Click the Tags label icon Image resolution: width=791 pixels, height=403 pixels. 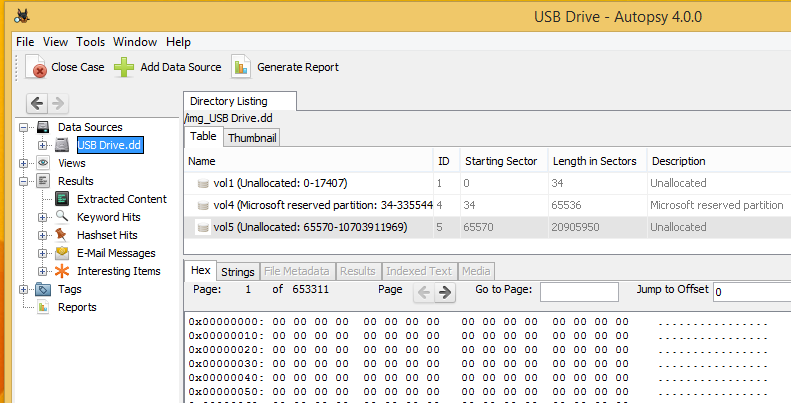[43, 289]
